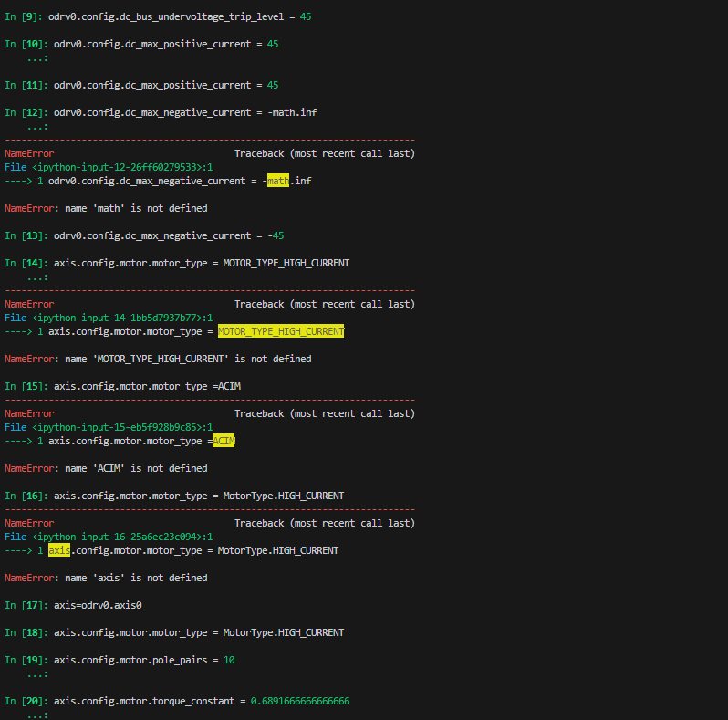Click "NameError: name 'axis' is not defined"

point(106,579)
